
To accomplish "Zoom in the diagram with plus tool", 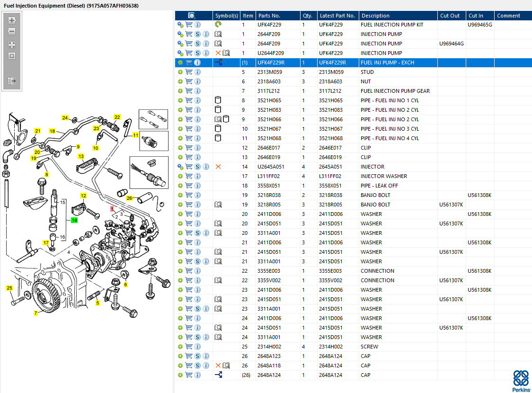I will 12,20.
